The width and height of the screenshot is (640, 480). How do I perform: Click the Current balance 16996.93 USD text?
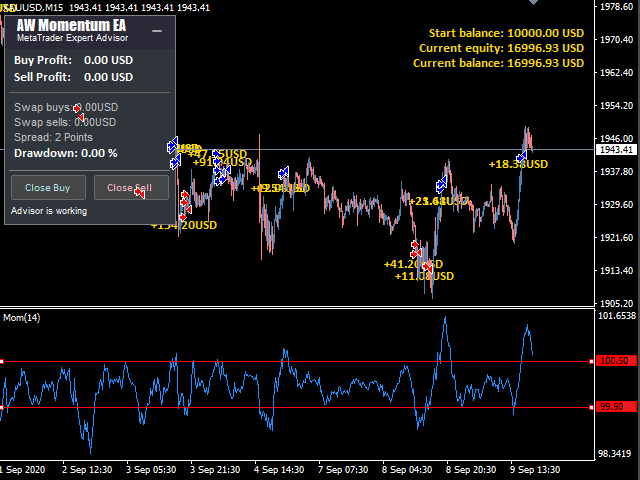(x=499, y=63)
